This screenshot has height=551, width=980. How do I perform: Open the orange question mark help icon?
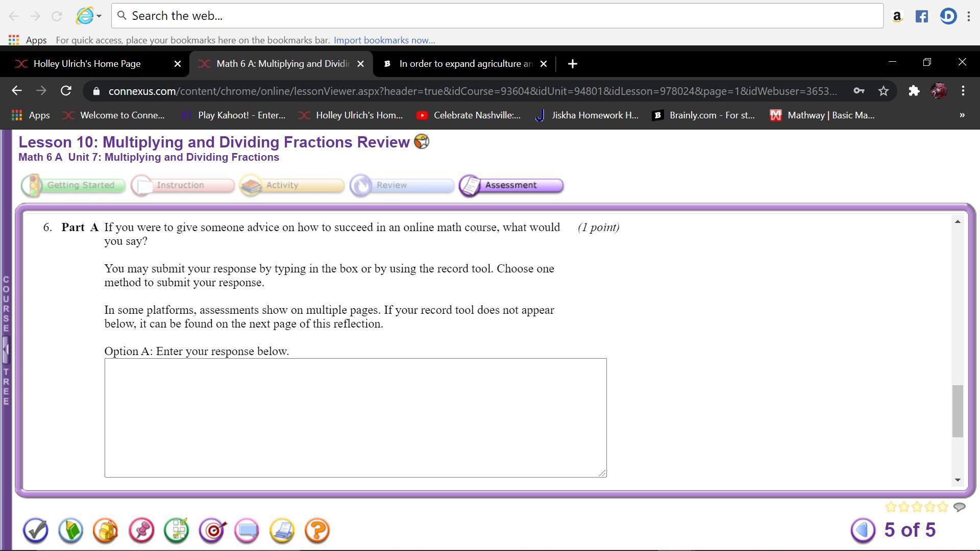[317, 531]
